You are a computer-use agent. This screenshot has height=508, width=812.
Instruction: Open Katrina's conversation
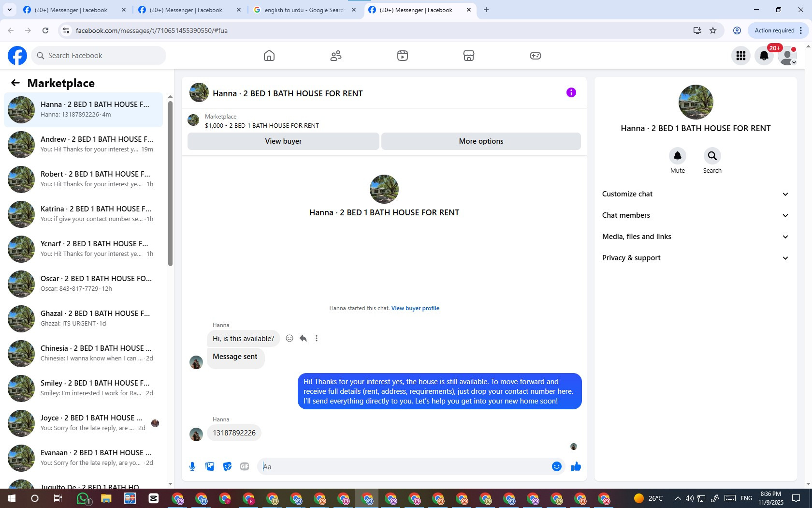[83, 214]
